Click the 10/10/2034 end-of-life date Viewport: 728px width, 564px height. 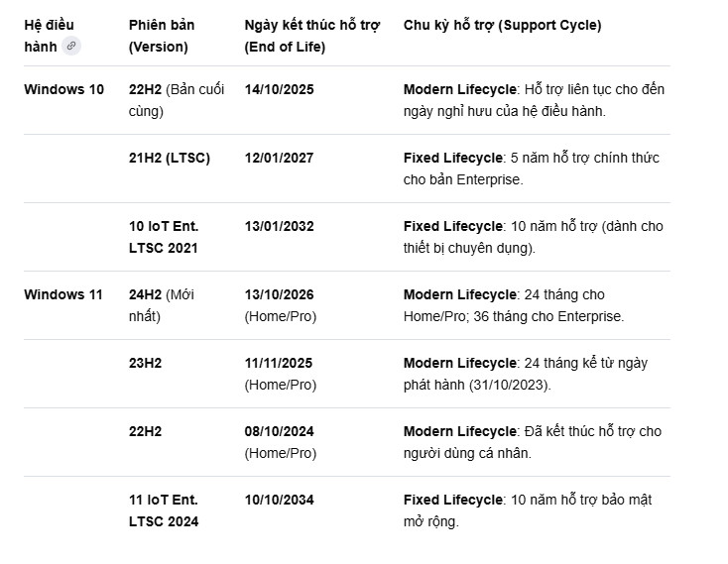click(x=279, y=500)
